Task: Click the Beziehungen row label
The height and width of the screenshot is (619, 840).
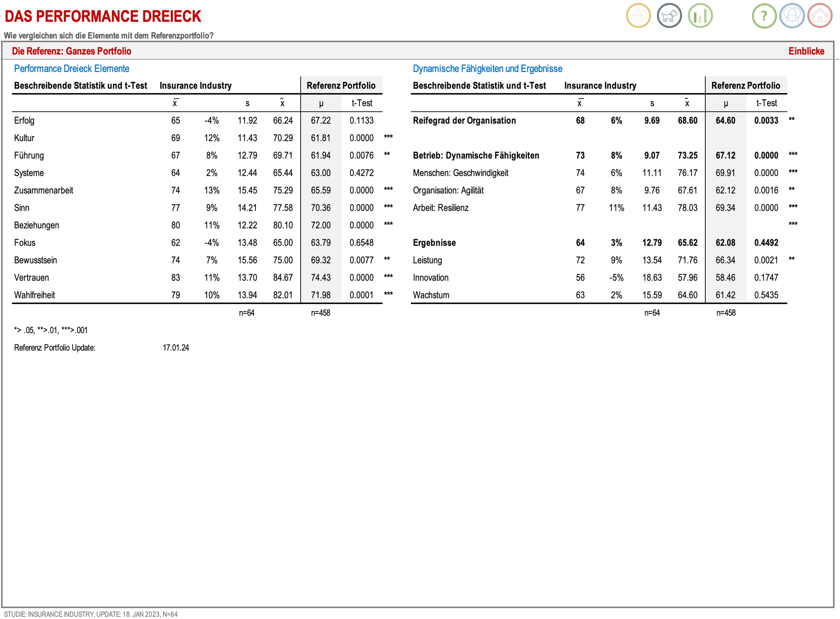Action: pyautogui.click(x=37, y=225)
